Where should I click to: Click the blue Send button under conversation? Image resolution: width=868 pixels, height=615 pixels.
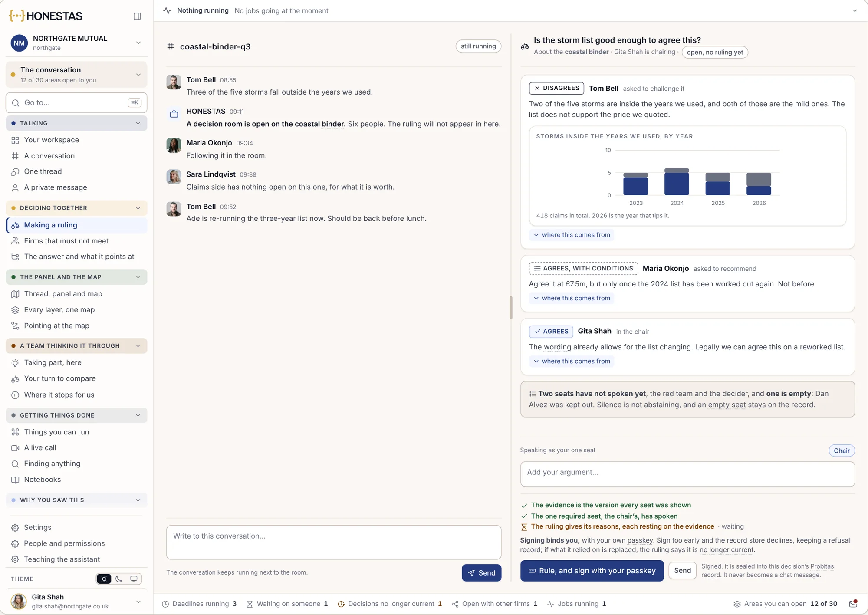coord(481,573)
